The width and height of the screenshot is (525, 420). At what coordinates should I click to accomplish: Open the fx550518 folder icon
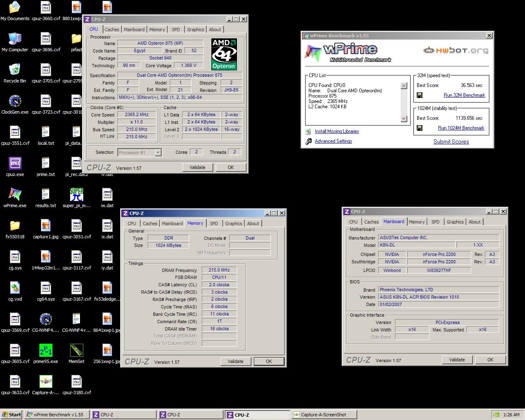tap(15, 229)
